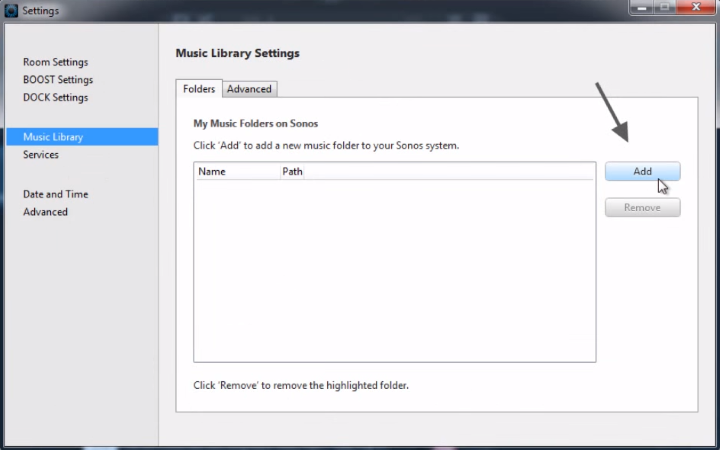Click the grayed-out Remove button

642,208
